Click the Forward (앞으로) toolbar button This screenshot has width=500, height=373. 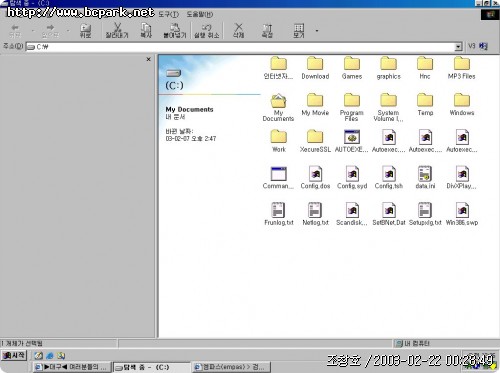coord(50,31)
